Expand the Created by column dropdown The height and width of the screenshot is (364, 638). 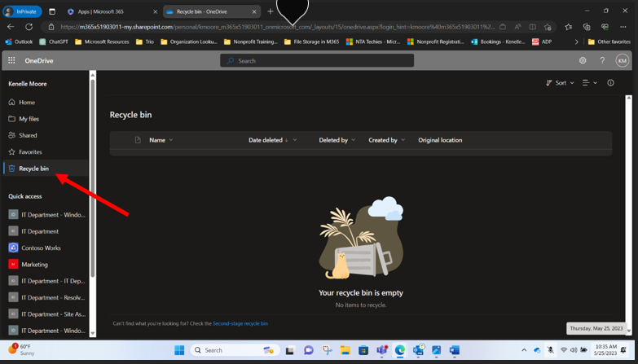403,140
